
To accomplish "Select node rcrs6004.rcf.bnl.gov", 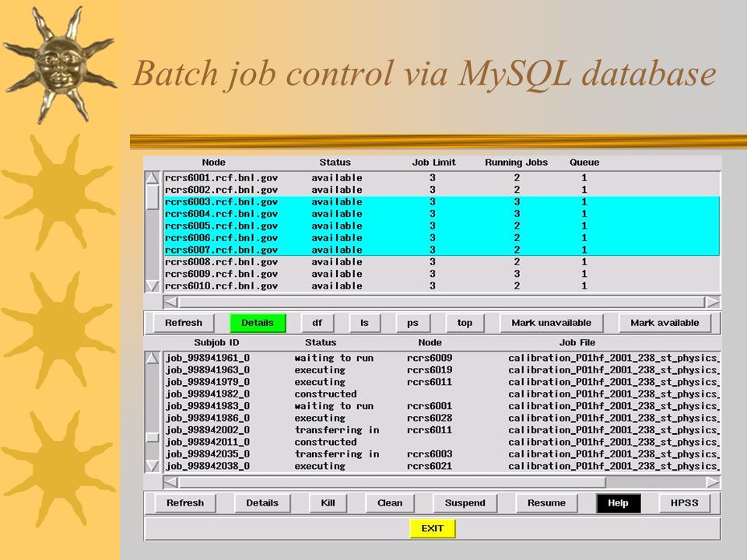I will [441, 214].
